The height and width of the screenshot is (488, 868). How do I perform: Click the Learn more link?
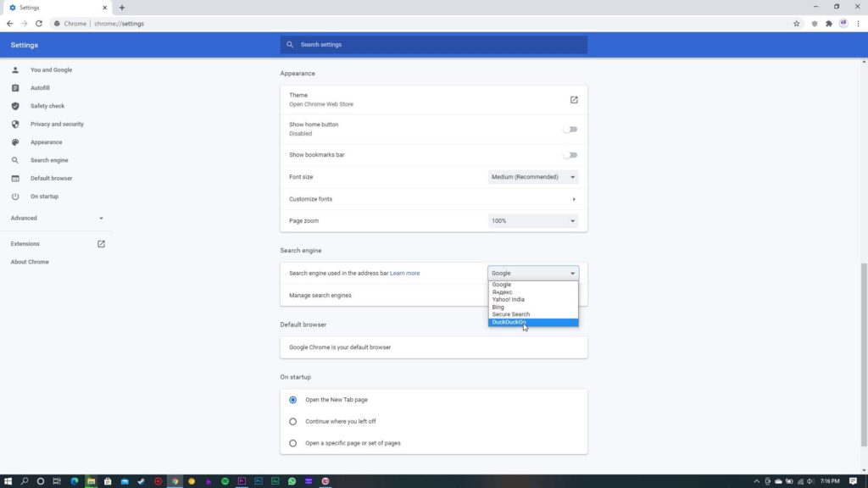point(404,274)
